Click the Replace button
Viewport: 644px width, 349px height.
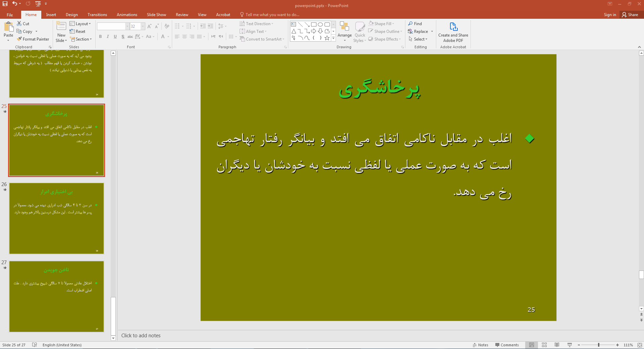click(x=418, y=32)
